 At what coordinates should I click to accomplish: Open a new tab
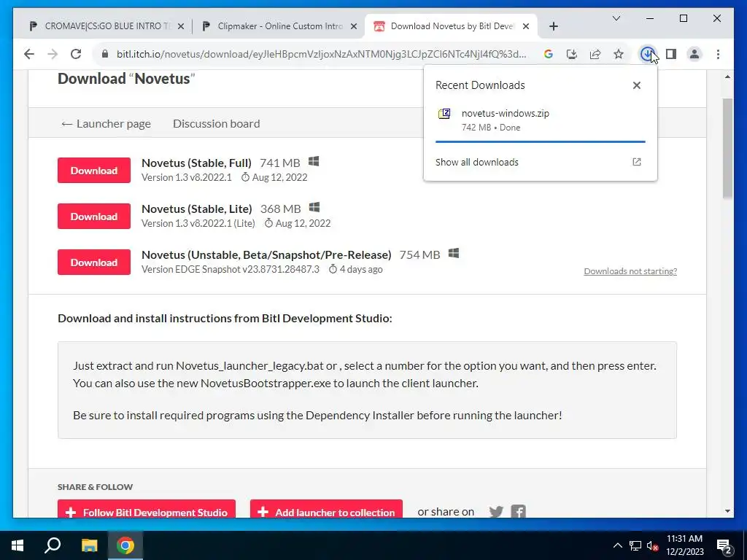click(x=554, y=26)
